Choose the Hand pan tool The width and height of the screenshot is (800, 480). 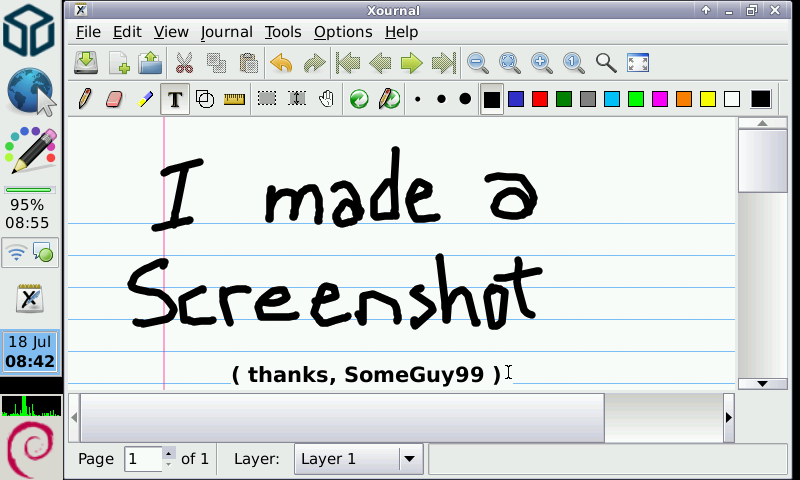326,99
